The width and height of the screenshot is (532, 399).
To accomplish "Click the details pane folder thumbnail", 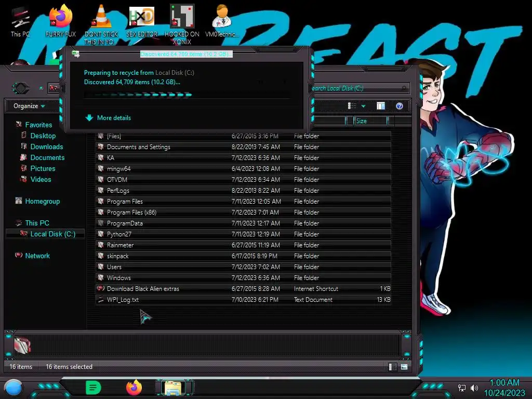I will pos(22,345).
